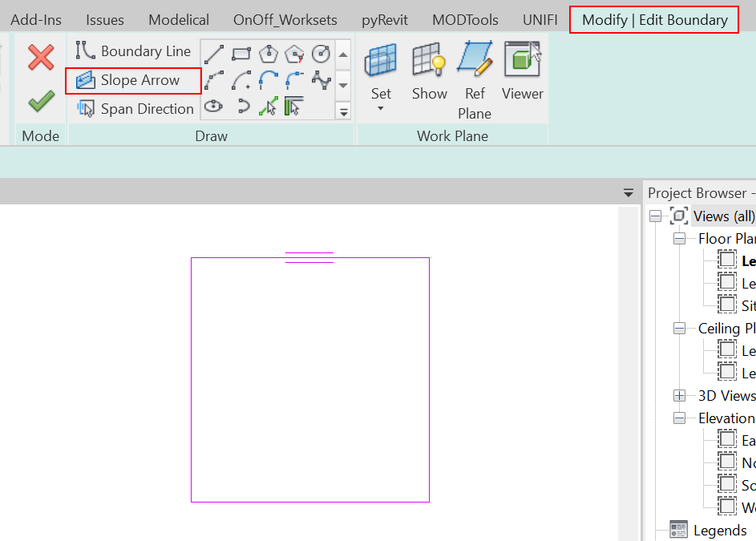Image resolution: width=756 pixels, height=541 pixels.
Task: Choose the Tangent End Arc tool
Action: pyautogui.click(x=268, y=80)
